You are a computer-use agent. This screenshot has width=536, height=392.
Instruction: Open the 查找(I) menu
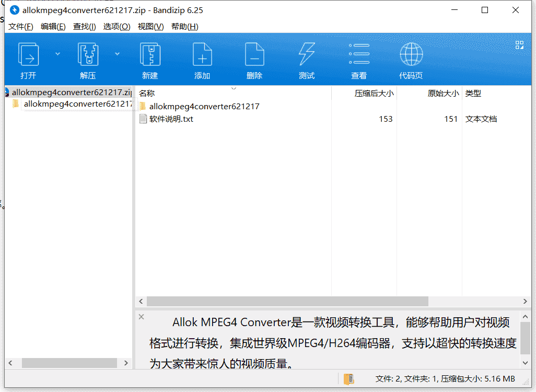coord(85,27)
